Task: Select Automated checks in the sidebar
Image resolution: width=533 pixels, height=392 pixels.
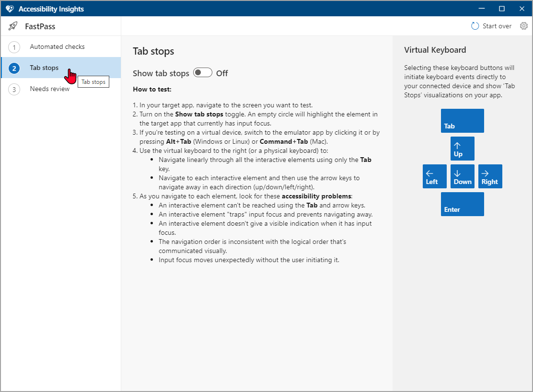Action: click(x=61, y=46)
